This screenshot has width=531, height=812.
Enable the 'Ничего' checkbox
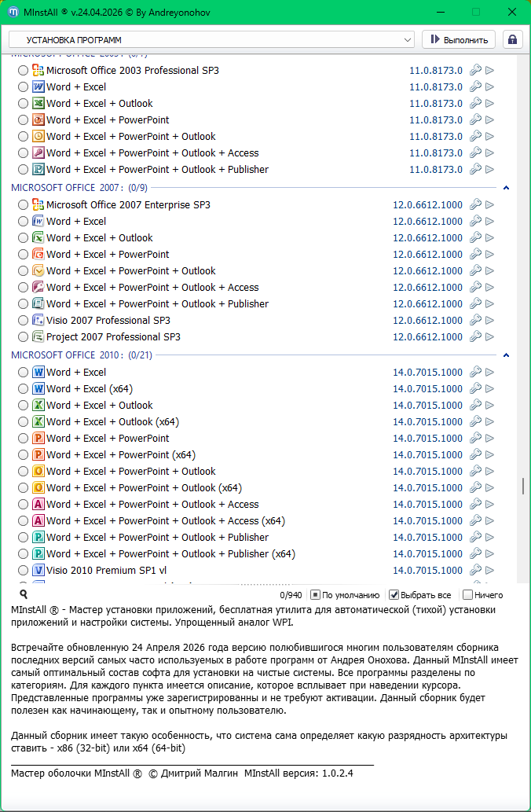[x=468, y=595]
